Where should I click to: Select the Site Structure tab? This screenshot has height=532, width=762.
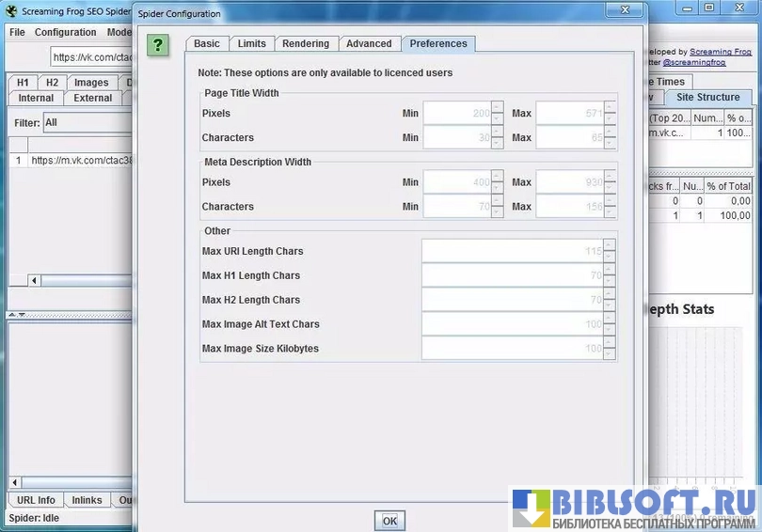click(707, 97)
